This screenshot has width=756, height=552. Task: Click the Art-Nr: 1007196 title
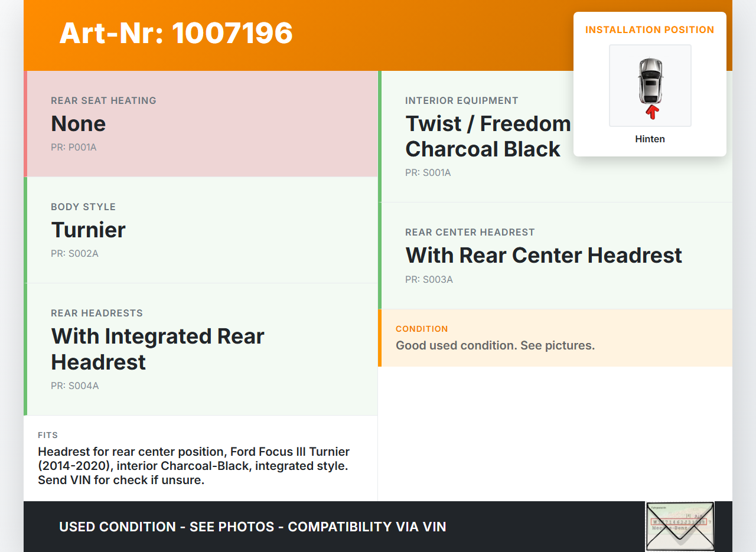pyautogui.click(x=176, y=33)
